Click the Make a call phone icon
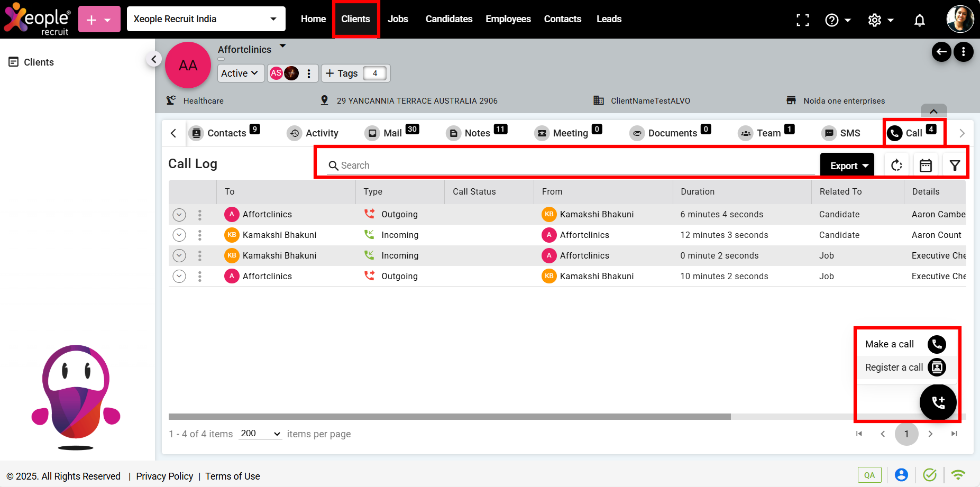 (x=937, y=344)
